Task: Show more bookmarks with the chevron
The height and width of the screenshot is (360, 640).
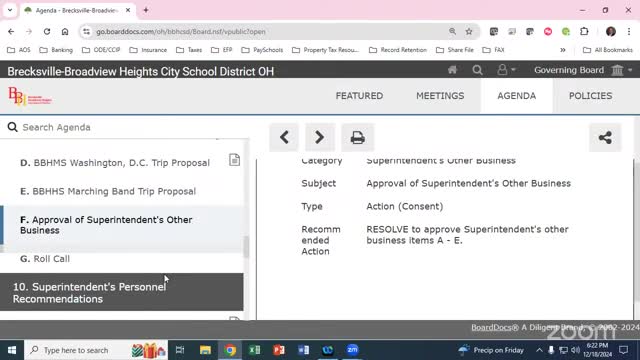Action: tap(563, 50)
